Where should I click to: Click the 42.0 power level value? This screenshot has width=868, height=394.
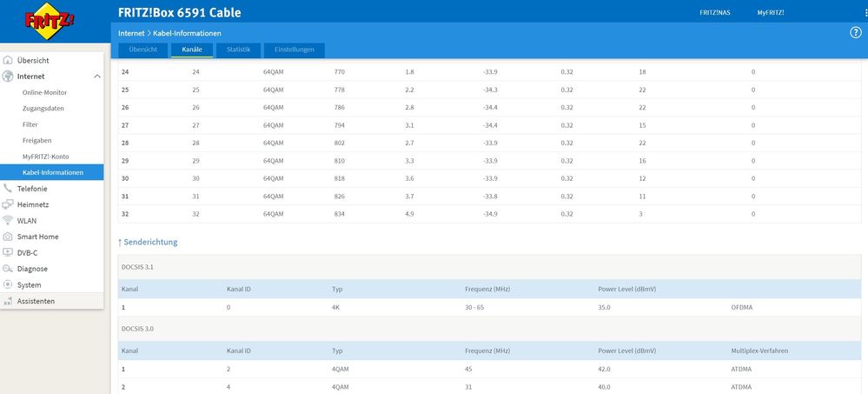tap(604, 369)
